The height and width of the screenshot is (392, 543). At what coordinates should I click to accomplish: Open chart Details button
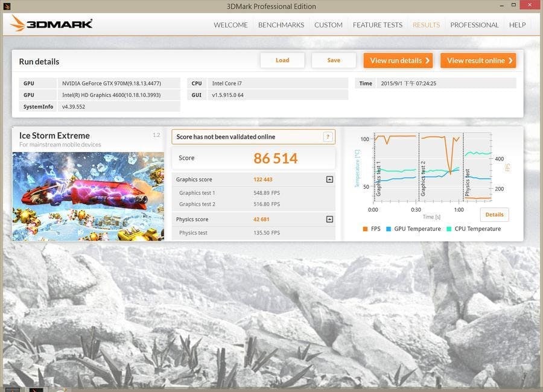click(x=494, y=215)
